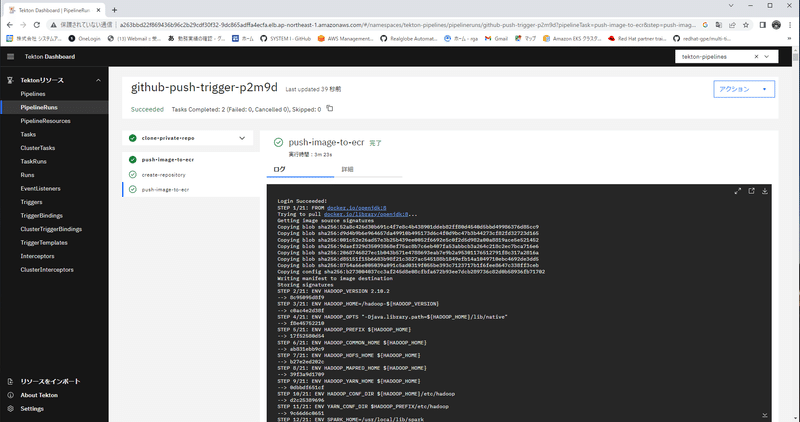Open PipelineRuns in the sidebar
This screenshot has height=422, width=800.
[54, 107]
